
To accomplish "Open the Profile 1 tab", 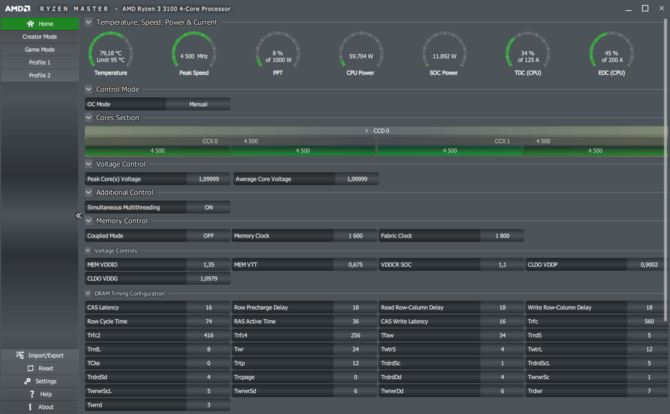I will (x=39, y=62).
